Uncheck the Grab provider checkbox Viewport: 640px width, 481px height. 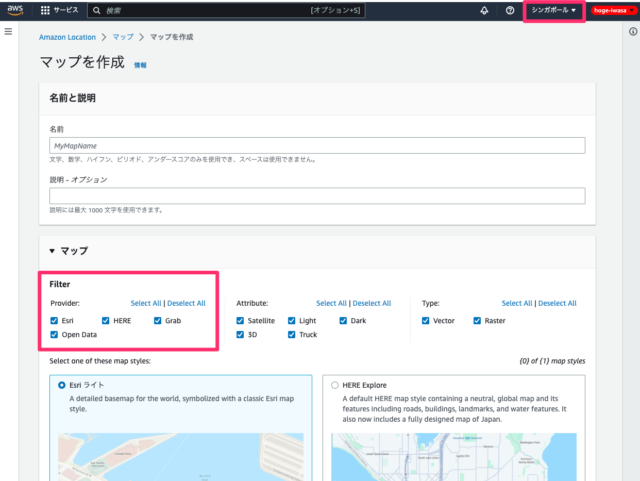[158, 321]
